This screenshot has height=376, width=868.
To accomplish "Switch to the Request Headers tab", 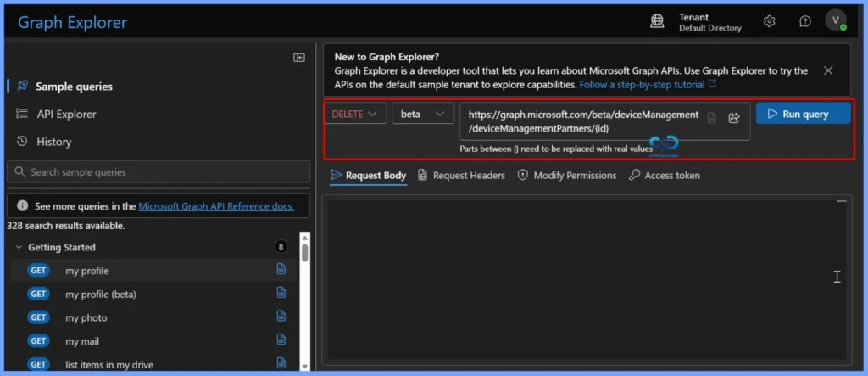I will click(x=461, y=175).
